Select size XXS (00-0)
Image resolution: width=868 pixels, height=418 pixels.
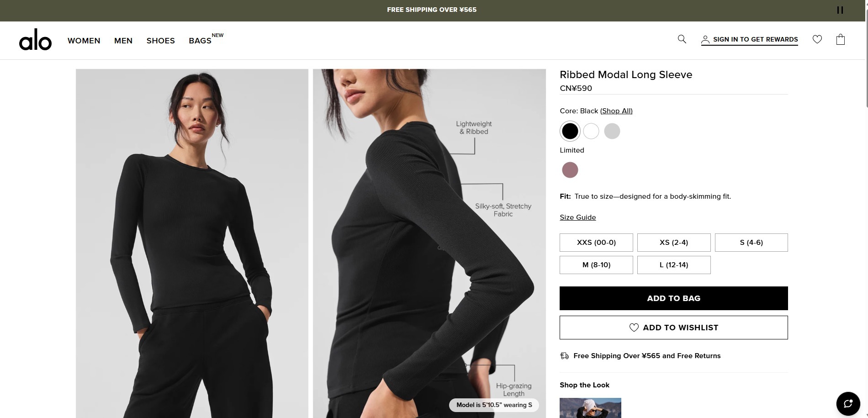596,243
